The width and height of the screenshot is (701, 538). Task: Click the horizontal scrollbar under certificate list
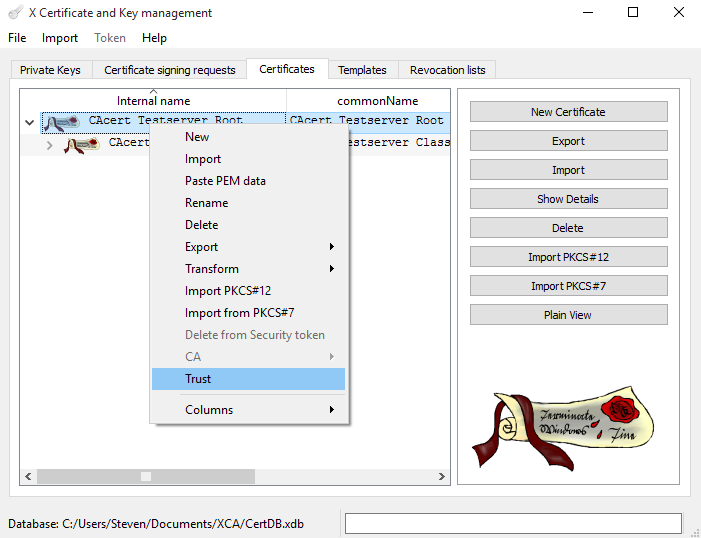tap(146, 476)
